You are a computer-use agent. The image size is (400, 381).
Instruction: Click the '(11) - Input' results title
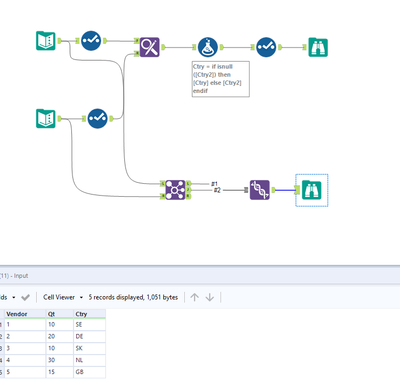[x=14, y=276]
